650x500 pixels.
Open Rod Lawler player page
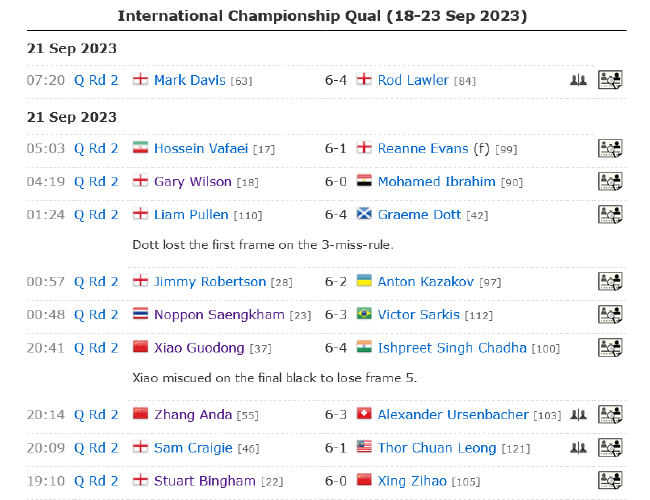pos(413,80)
